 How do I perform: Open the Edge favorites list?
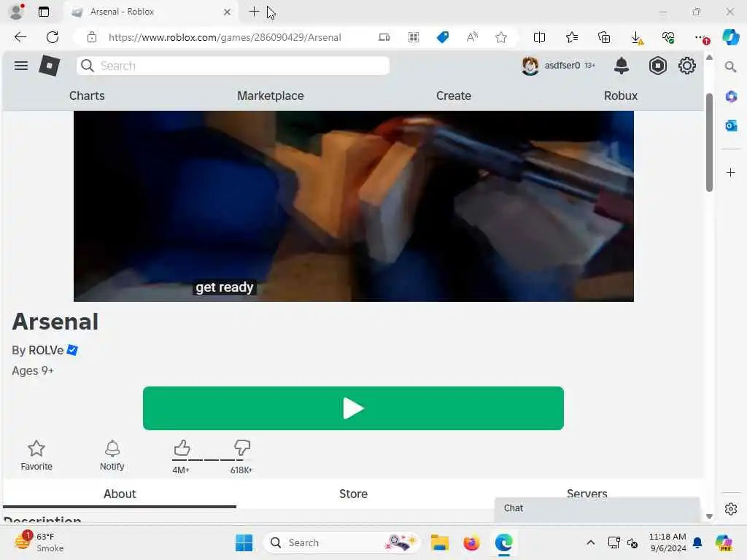point(572,37)
